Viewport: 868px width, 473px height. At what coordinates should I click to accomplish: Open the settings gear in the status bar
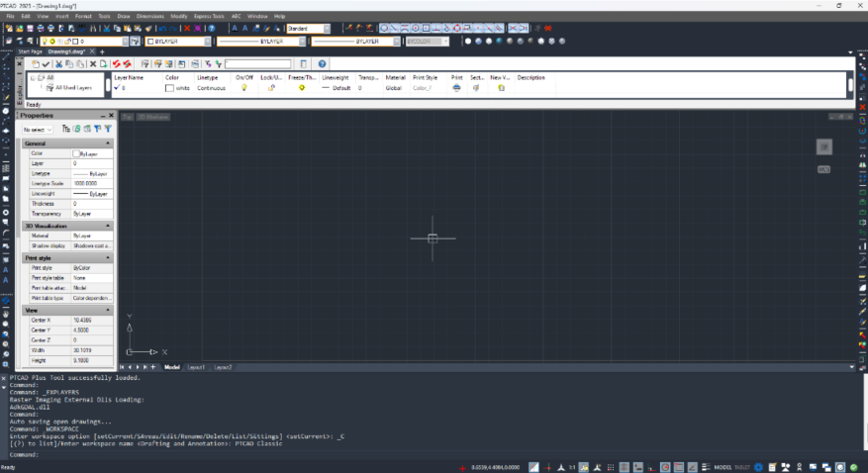[x=758, y=467]
